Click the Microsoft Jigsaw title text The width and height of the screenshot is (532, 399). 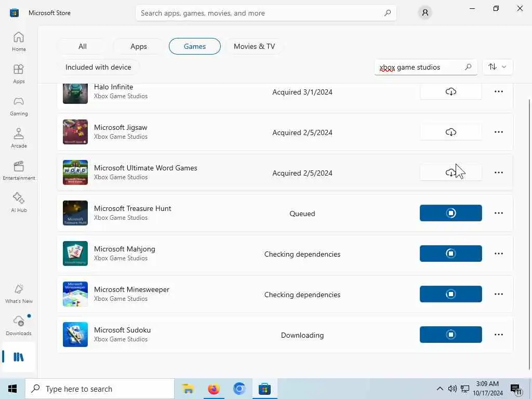(121, 127)
